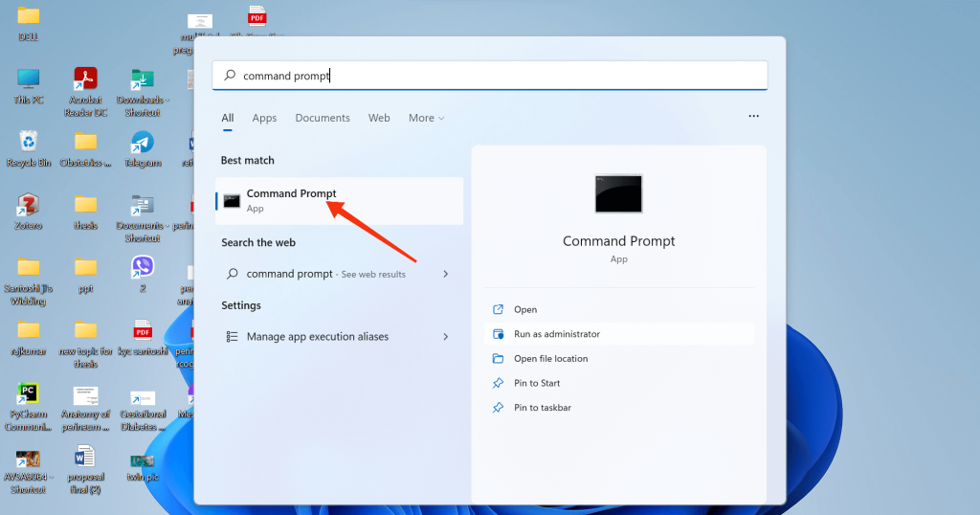Open the Command Prompt best match result
This screenshot has width=980, height=515.
pos(339,201)
